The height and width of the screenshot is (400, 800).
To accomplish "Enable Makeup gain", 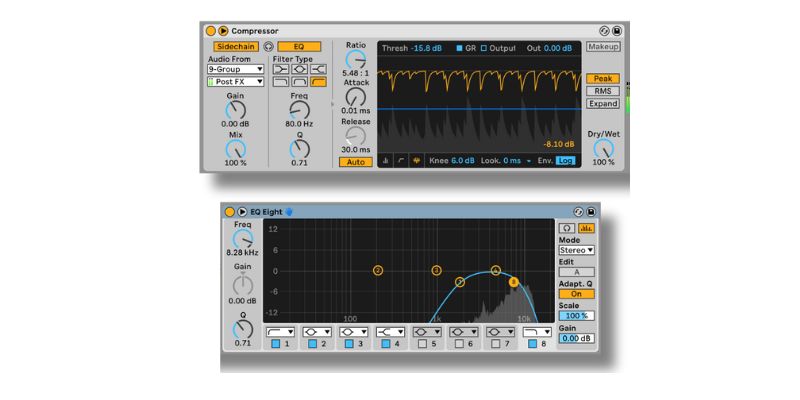I will [603, 46].
